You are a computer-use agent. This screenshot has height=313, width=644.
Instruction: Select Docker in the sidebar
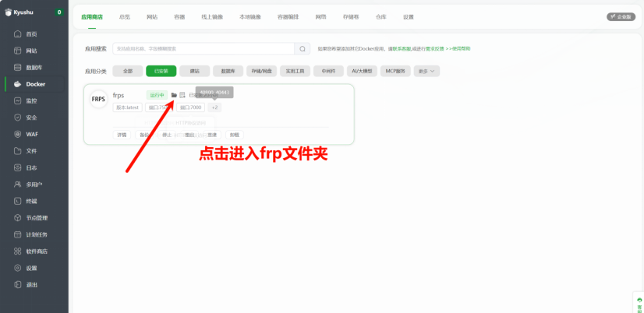coord(35,84)
